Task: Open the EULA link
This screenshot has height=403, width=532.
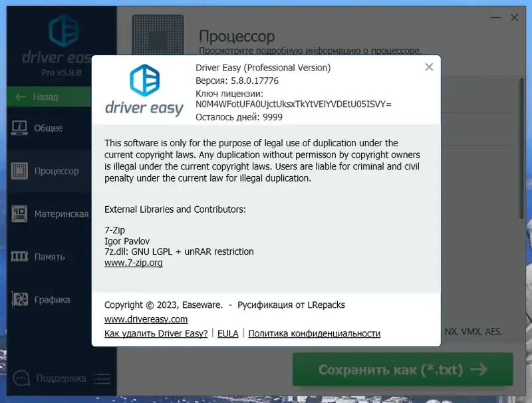Action: (228, 333)
